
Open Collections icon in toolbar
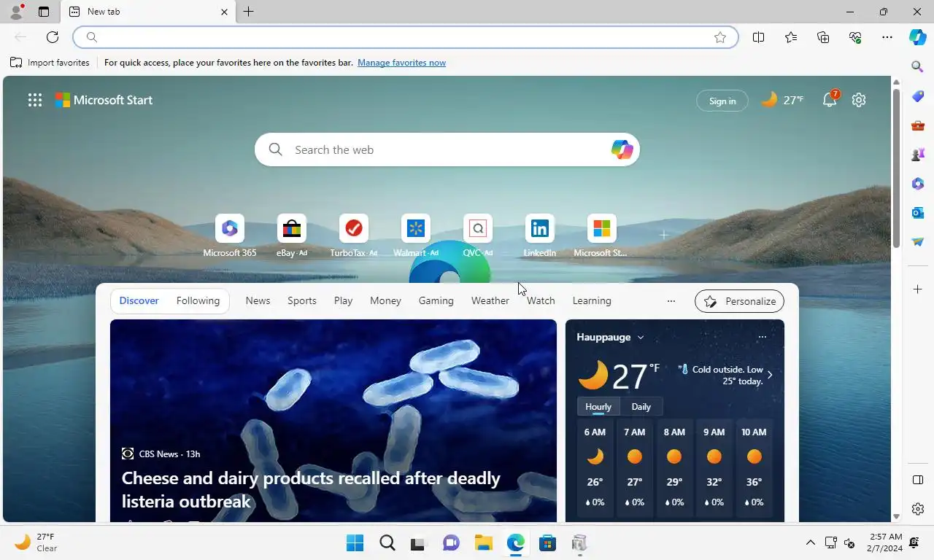point(823,37)
